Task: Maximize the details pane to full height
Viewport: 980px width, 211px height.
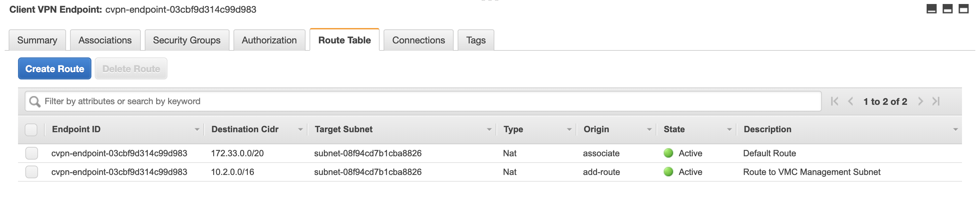Action: point(963,9)
